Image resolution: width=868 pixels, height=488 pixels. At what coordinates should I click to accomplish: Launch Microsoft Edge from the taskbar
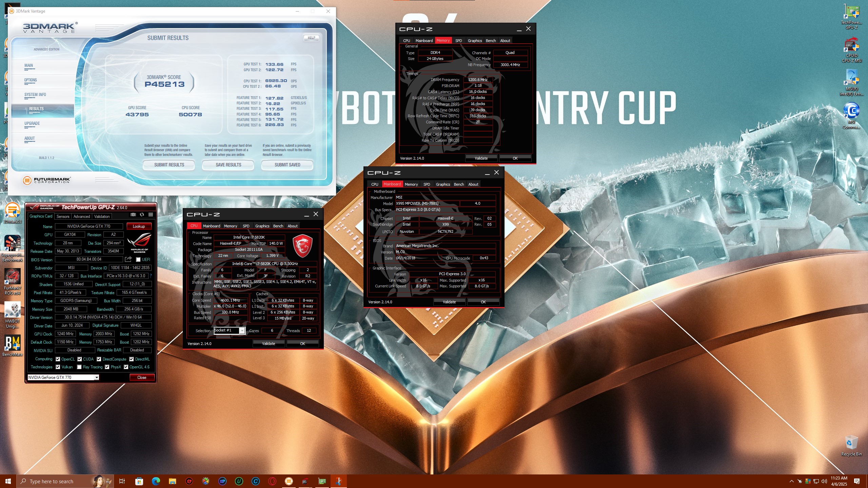(x=156, y=481)
